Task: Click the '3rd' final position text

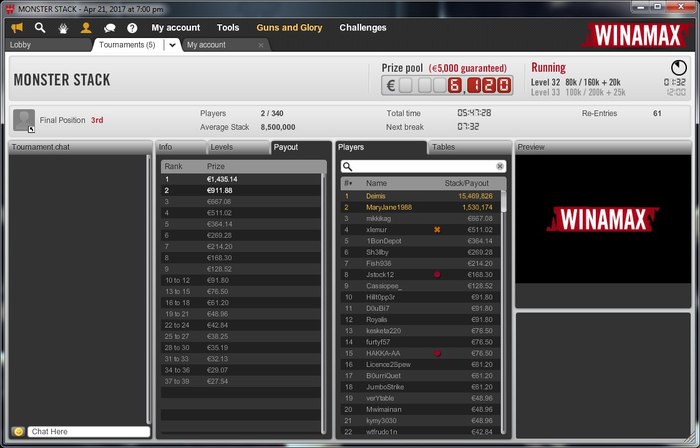Action: (97, 120)
